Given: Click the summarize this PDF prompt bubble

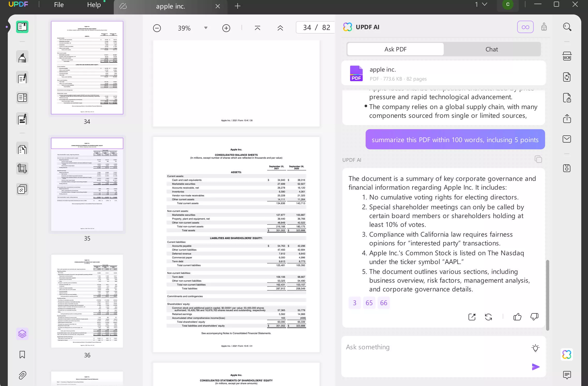Looking at the screenshot, I should [455, 140].
